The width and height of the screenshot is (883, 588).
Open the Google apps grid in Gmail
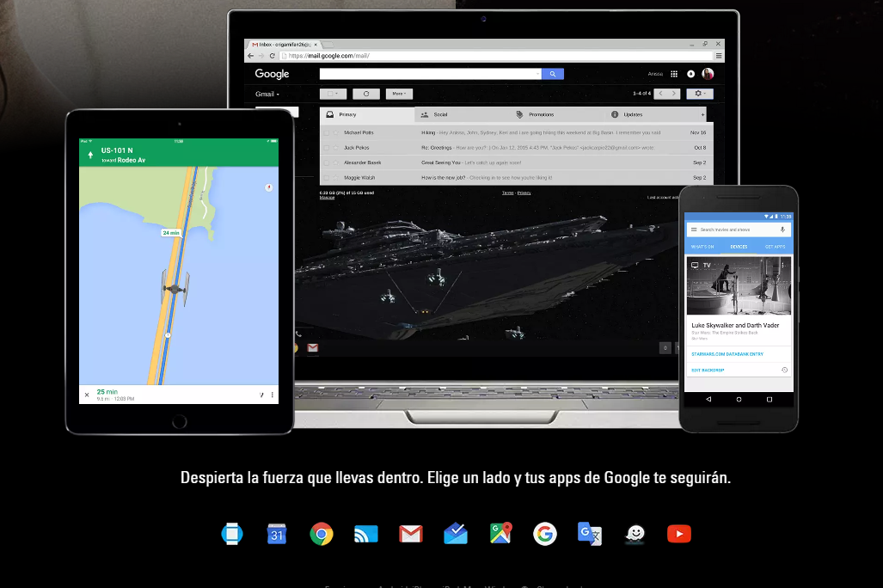coord(674,74)
